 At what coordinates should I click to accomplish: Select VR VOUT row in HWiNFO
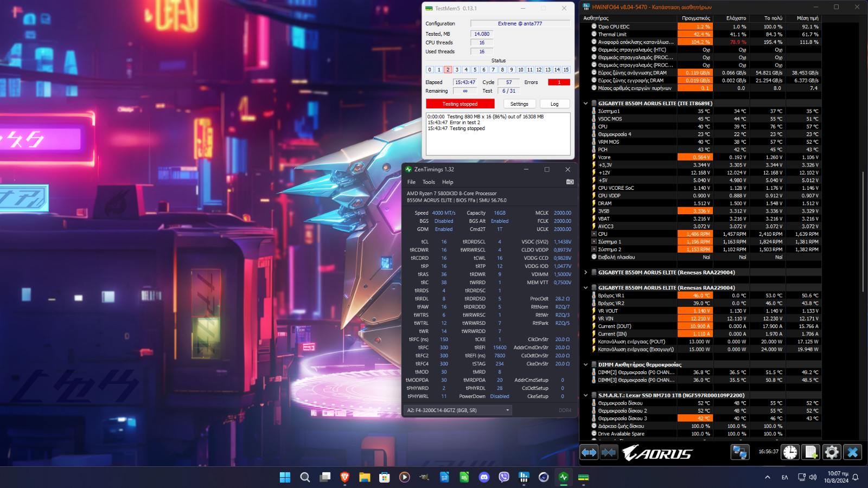pyautogui.click(x=705, y=311)
